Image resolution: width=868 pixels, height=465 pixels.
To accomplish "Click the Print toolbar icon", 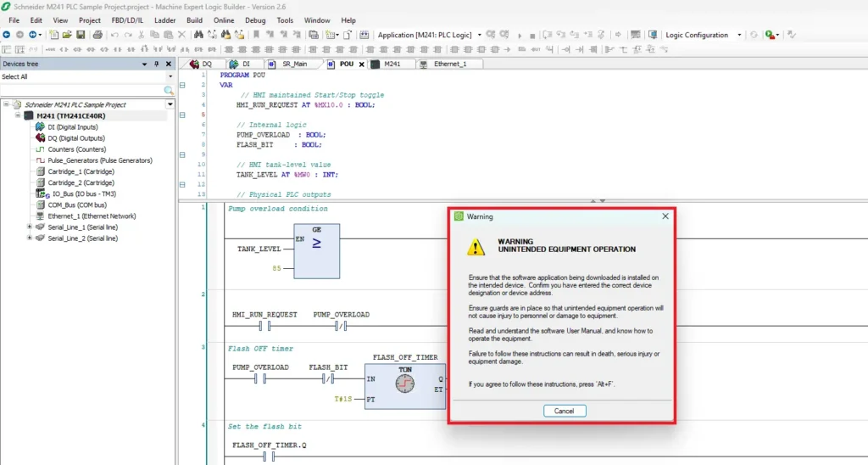I will tap(97, 34).
